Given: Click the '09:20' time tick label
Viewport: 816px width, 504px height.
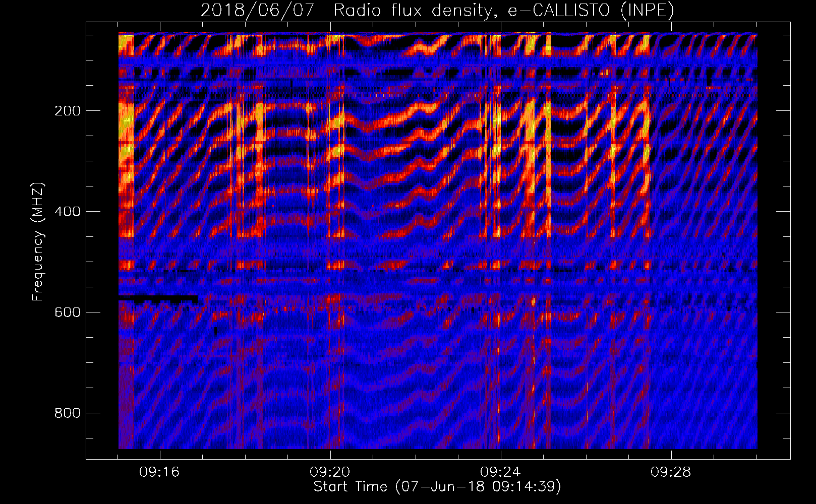Looking at the screenshot, I should point(330,472).
